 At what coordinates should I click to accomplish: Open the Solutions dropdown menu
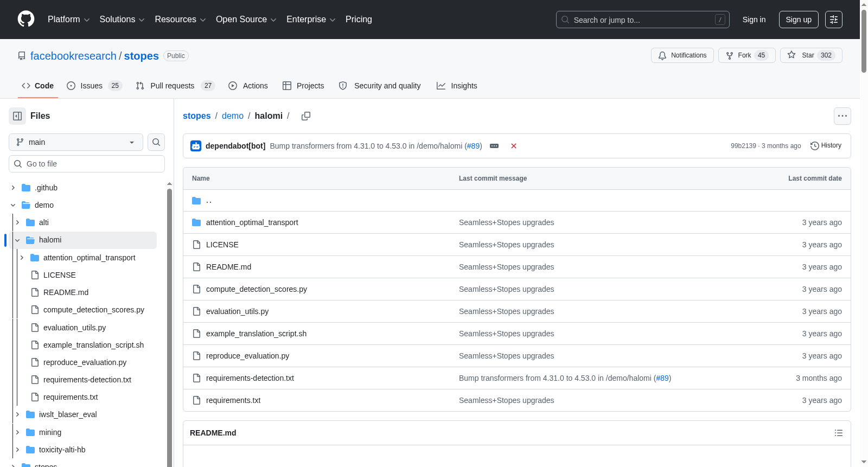pos(122,20)
